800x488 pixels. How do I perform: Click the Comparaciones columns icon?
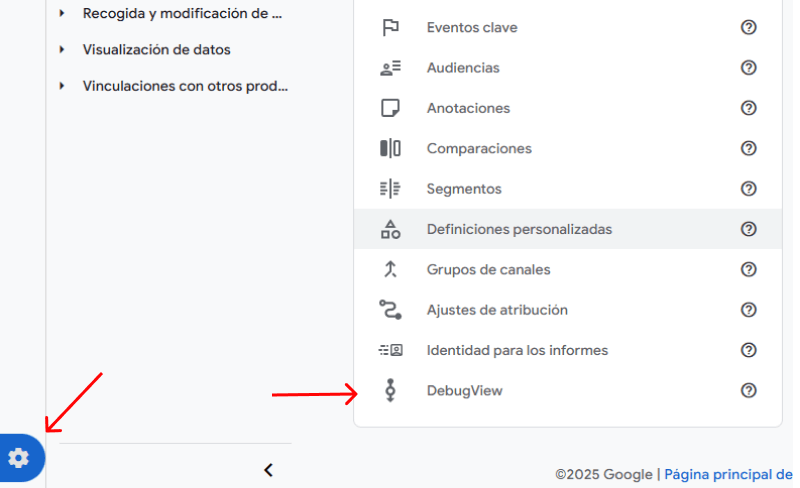(x=390, y=149)
